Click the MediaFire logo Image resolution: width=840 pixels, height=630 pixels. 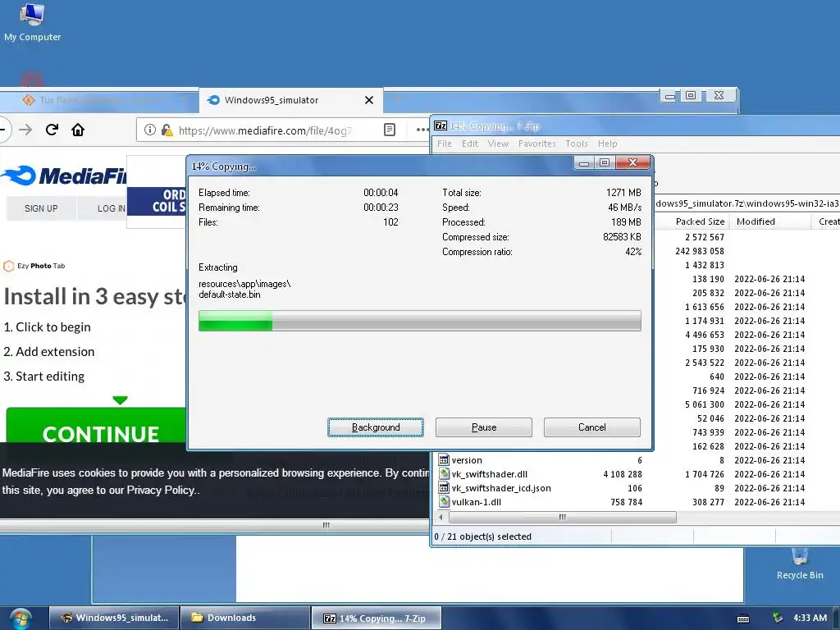(63, 176)
